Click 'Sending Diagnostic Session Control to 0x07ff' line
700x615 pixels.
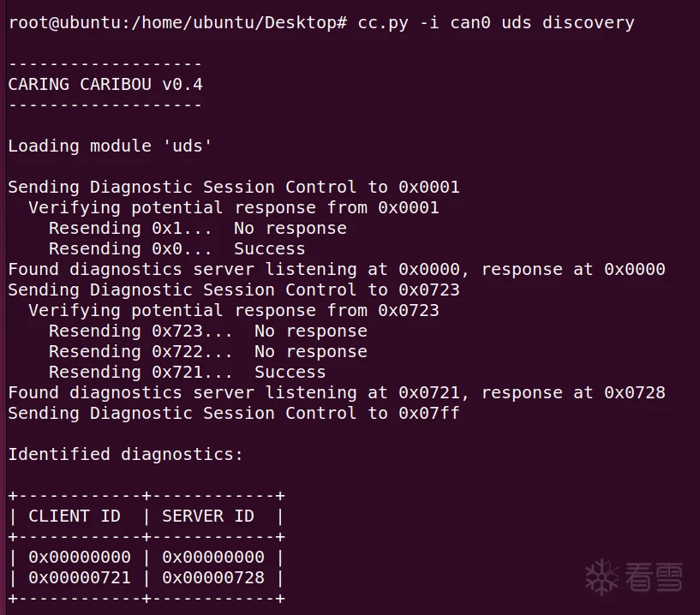(234, 413)
